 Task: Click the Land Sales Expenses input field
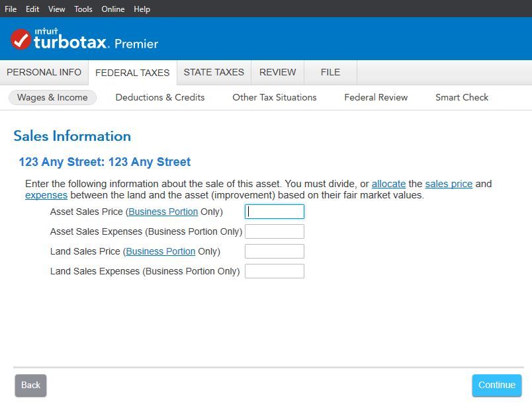[275, 271]
